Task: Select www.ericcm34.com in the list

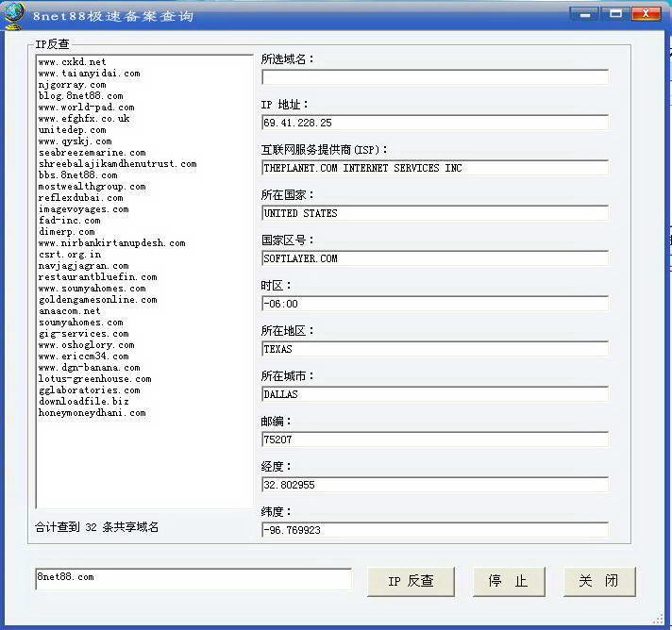Action: 84,356
